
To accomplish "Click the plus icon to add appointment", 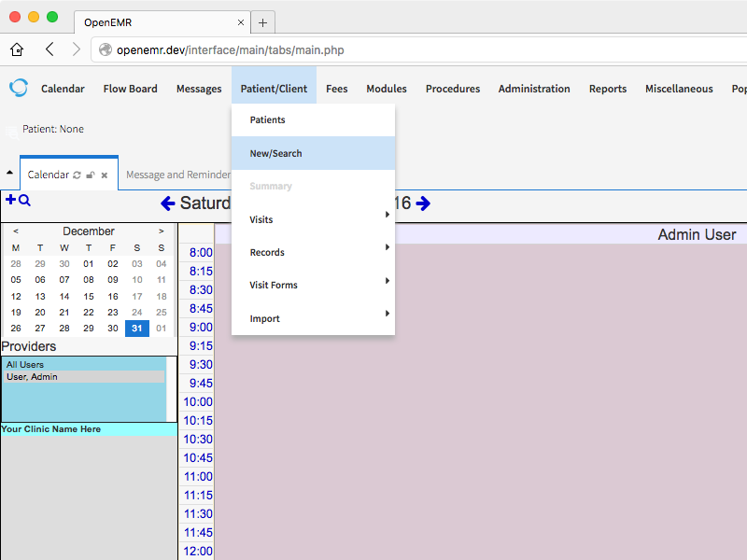I will (x=10, y=200).
